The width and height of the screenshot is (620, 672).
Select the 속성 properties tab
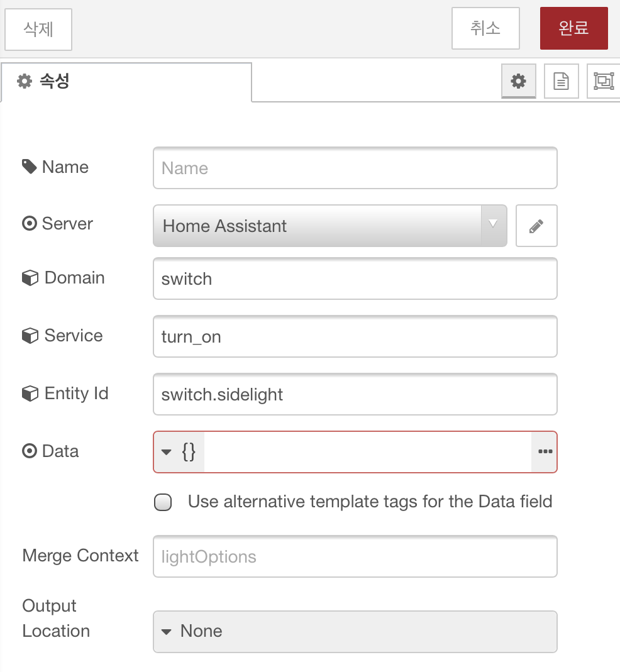[126, 82]
